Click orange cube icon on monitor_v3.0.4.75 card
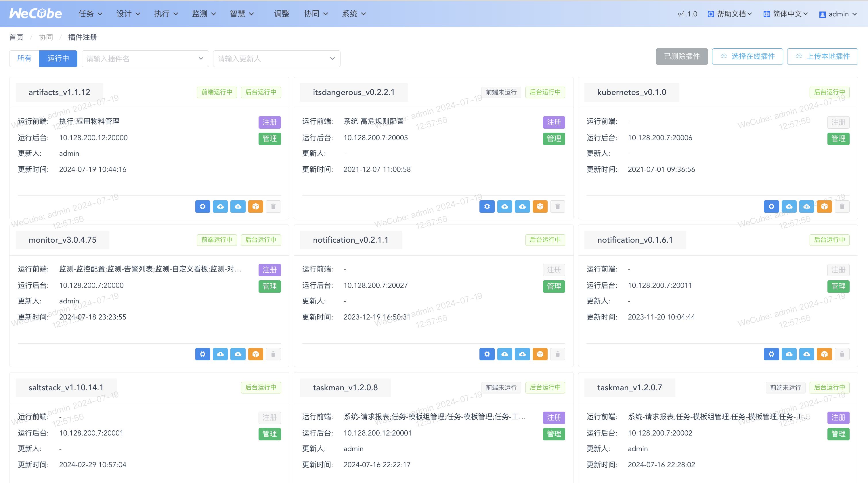This screenshot has height=483, width=868. click(256, 354)
